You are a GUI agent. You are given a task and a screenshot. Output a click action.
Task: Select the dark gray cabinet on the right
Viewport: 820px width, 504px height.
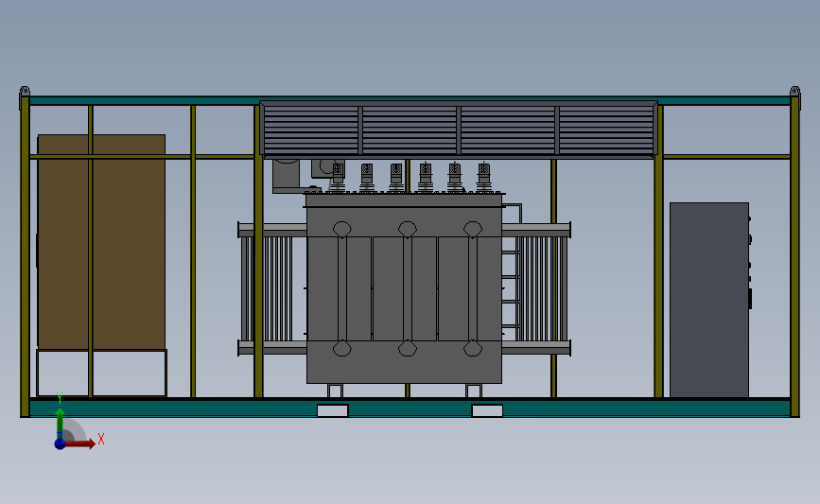click(709, 300)
